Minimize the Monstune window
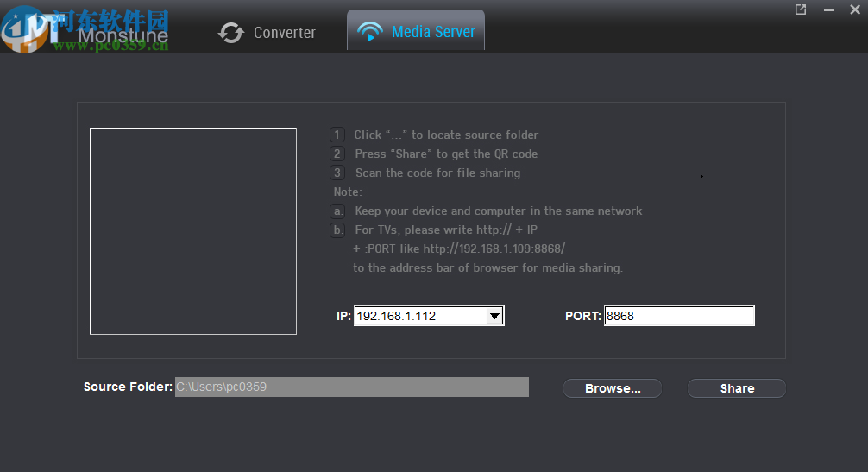The height and width of the screenshot is (472, 868). (x=828, y=9)
